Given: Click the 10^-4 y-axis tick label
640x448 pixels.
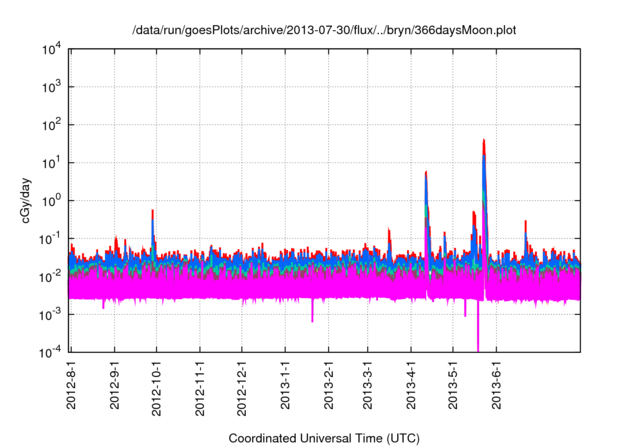Looking at the screenshot, I should pyautogui.click(x=49, y=351).
